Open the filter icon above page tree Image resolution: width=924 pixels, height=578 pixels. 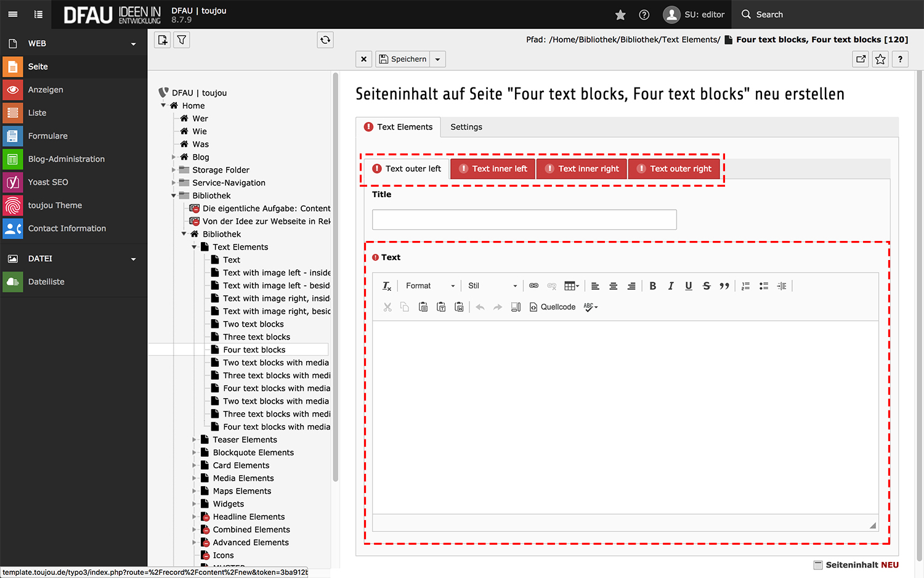tap(182, 40)
